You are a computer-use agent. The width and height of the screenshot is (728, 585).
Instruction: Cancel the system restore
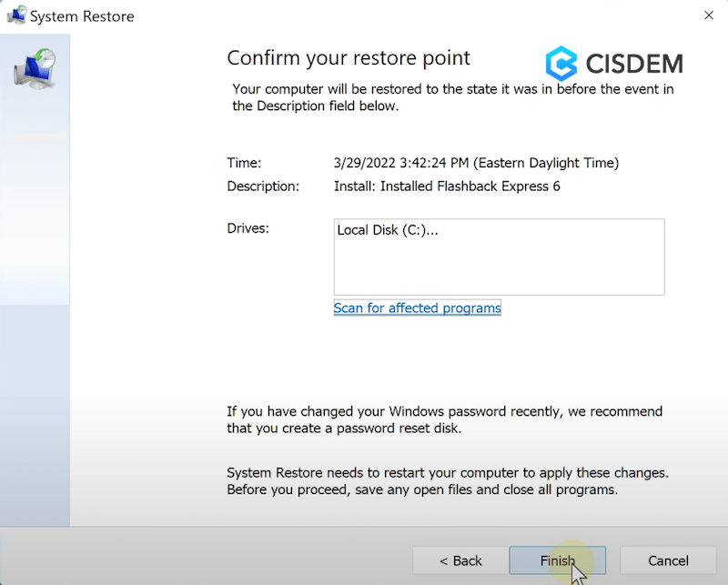pos(667,560)
